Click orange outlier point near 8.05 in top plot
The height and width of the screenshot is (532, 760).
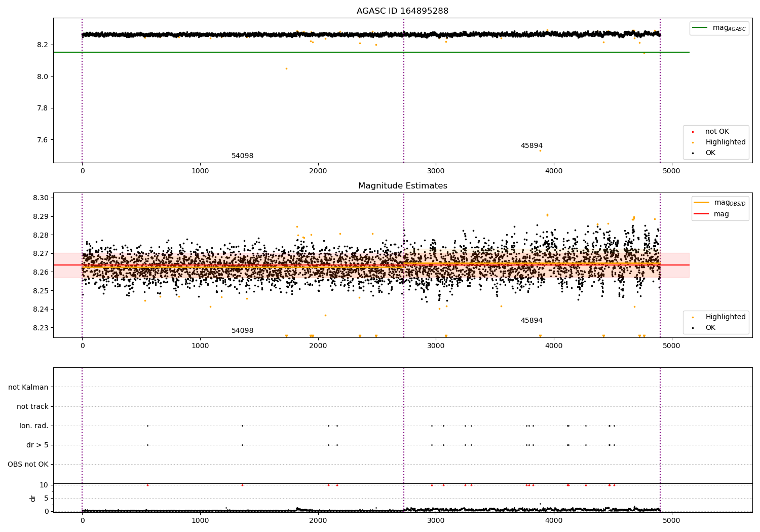(x=286, y=68)
